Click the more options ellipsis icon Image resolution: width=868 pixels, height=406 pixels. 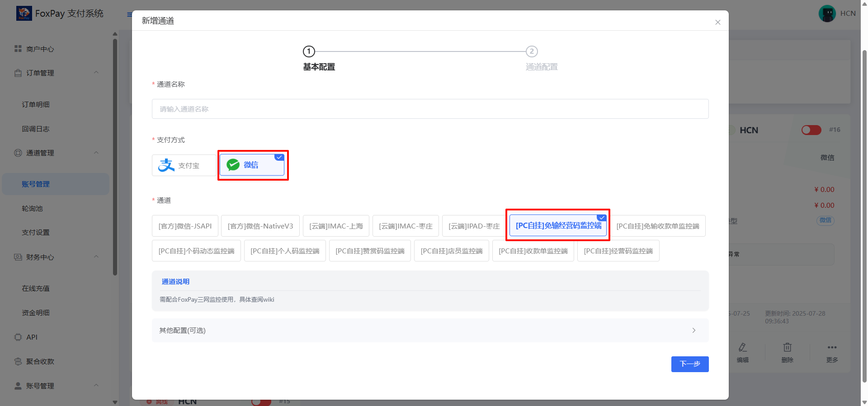832,347
